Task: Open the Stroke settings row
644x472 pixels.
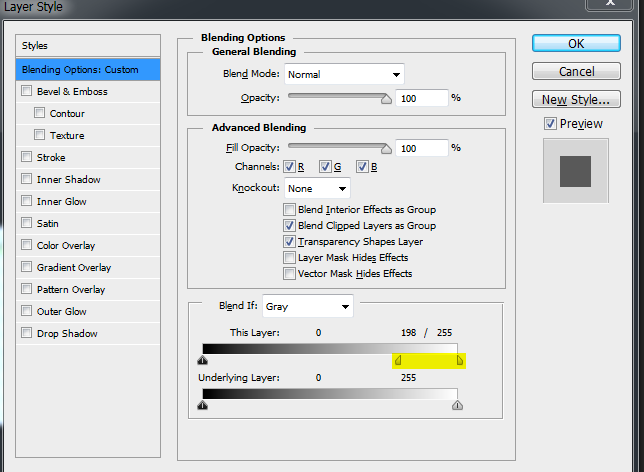Action: point(88,157)
